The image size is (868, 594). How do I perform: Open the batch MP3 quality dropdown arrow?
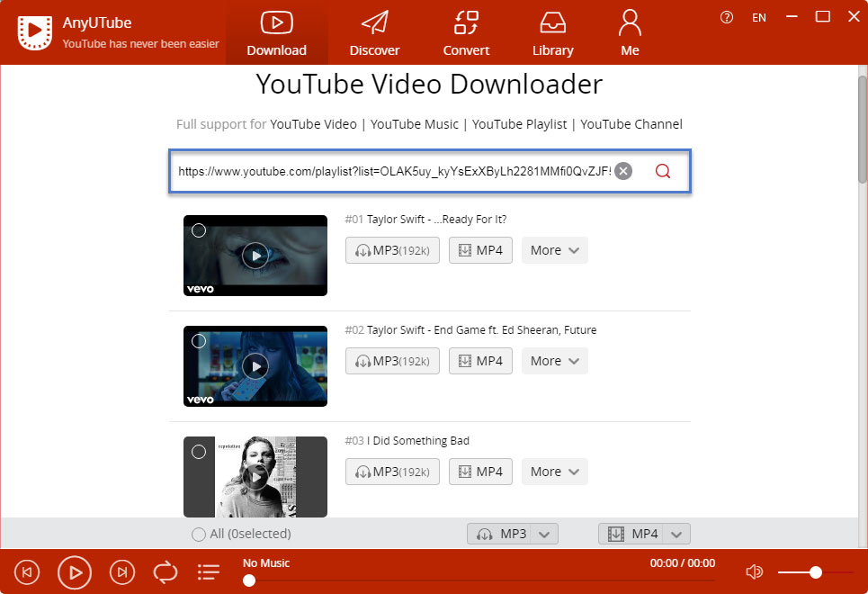[x=545, y=535]
